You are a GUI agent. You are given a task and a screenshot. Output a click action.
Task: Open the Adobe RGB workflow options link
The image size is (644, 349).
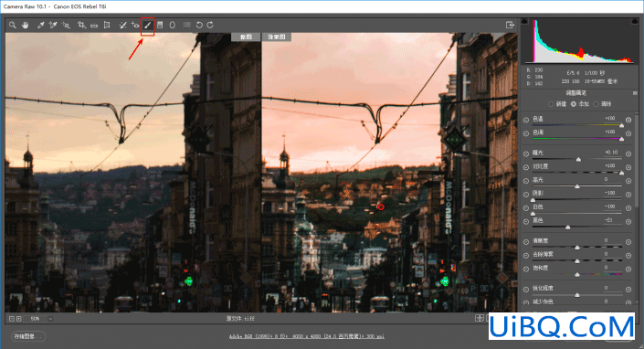(307, 336)
